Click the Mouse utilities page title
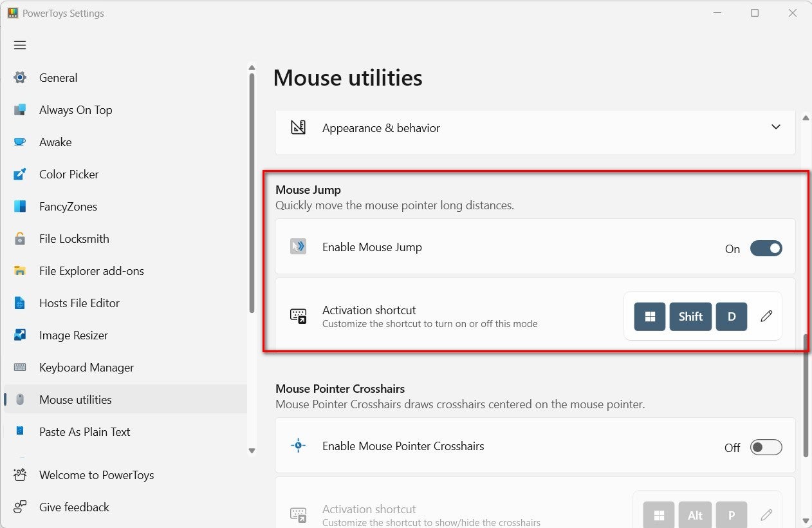812x528 pixels. [x=347, y=78]
